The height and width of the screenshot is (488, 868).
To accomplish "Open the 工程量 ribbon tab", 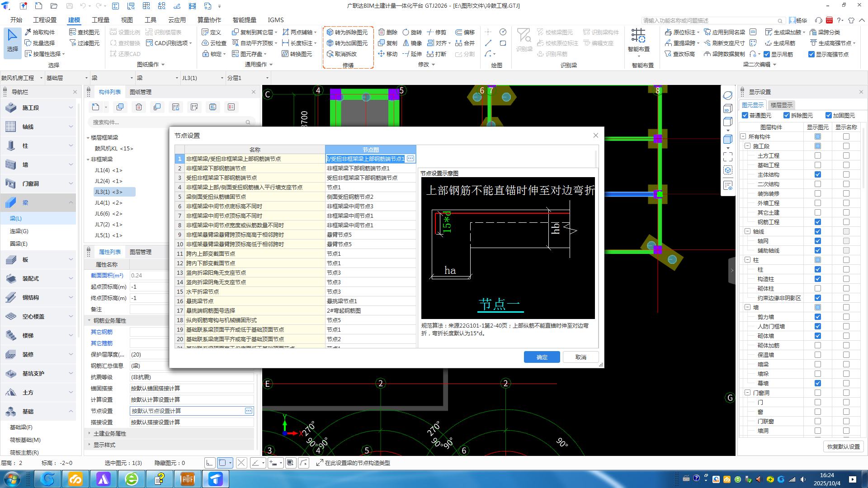I will click(100, 20).
